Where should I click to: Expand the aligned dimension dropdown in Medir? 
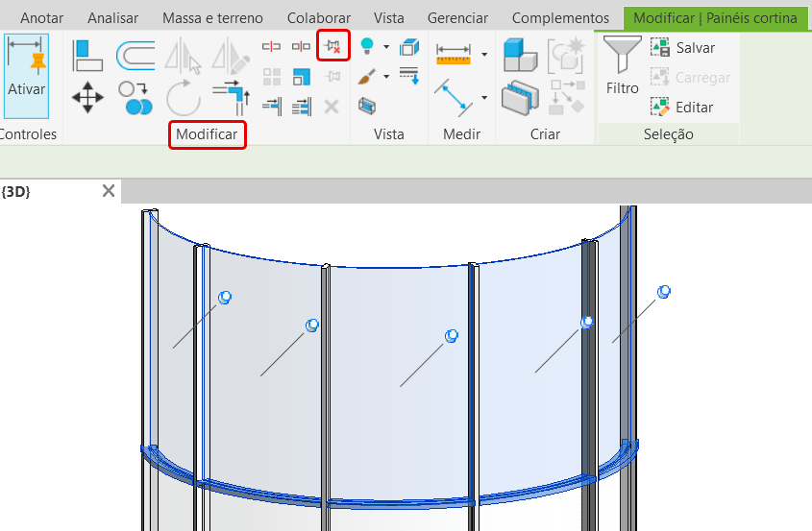point(483,55)
